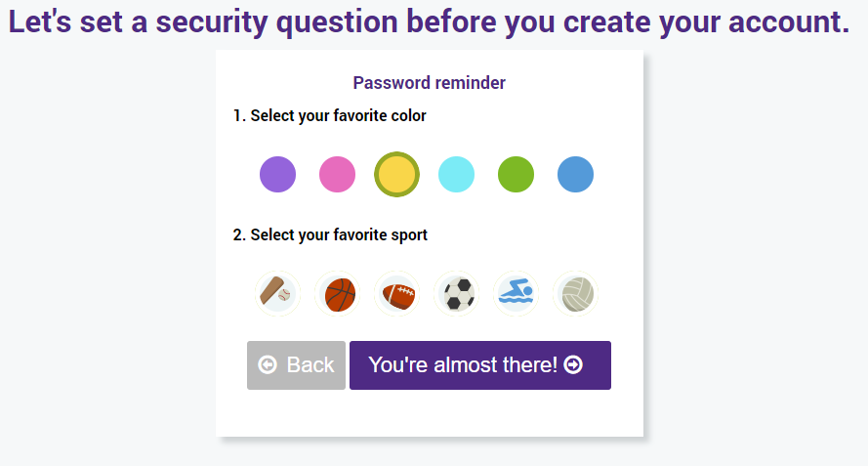Choose the green color swatch

pos(516,175)
